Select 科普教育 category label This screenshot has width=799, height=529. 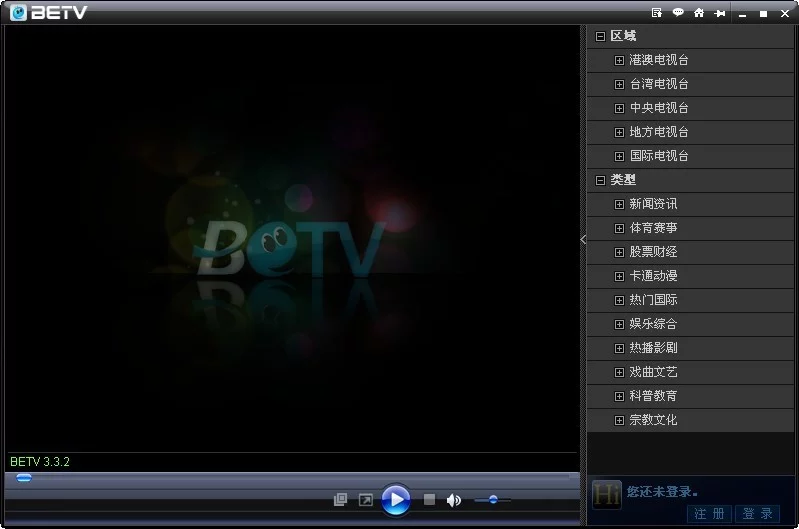[x=653, y=396]
